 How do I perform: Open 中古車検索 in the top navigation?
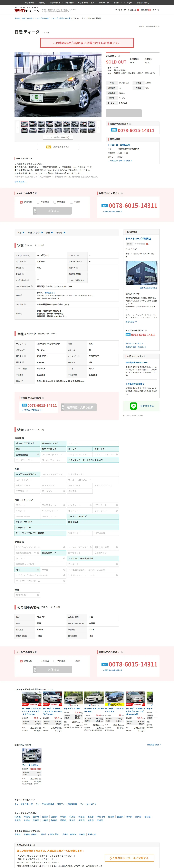tap(29, 3)
